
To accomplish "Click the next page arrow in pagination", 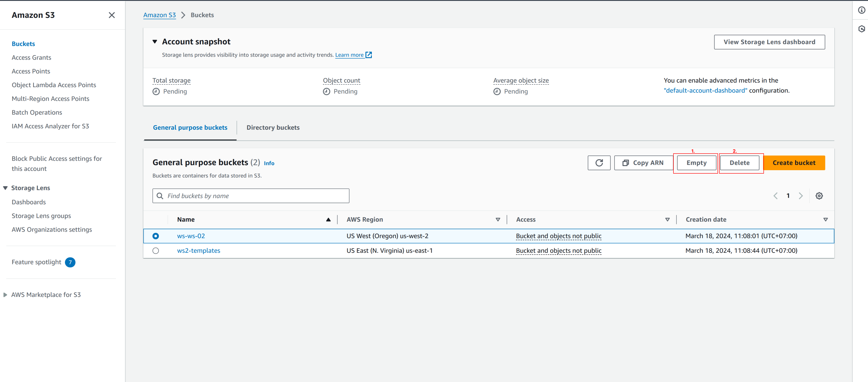I will click(x=800, y=196).
